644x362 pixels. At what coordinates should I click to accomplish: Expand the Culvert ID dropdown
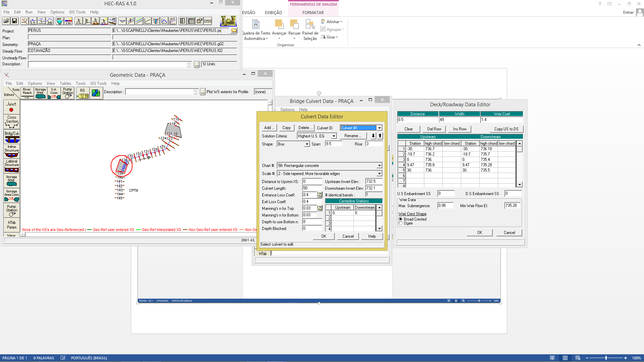(379, 128)
